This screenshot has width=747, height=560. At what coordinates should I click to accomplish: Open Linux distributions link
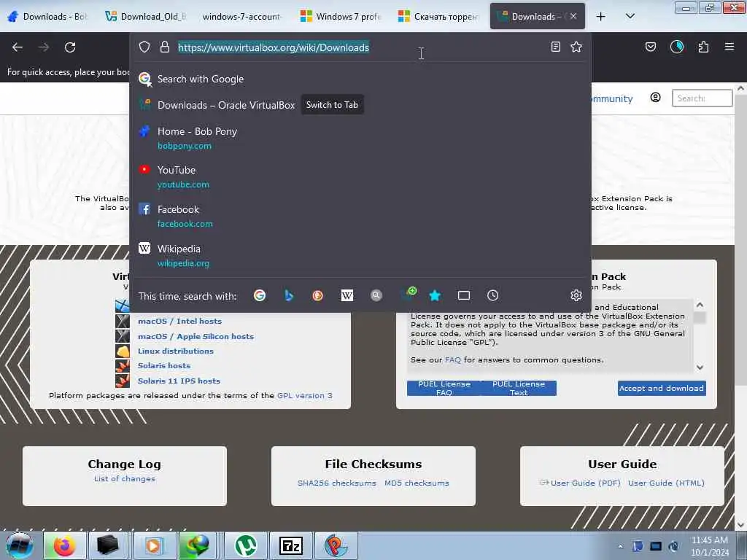(176, 351)
